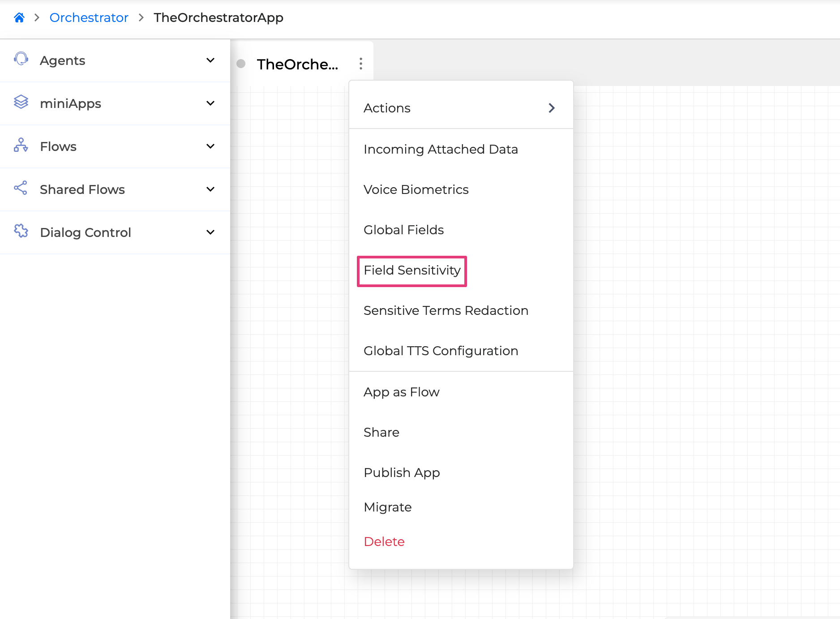Image resolution: width=840 pixels, height=619 pixels.
Task: Go to Orchestrator breadcrumb link
Action: click(89, 17)
